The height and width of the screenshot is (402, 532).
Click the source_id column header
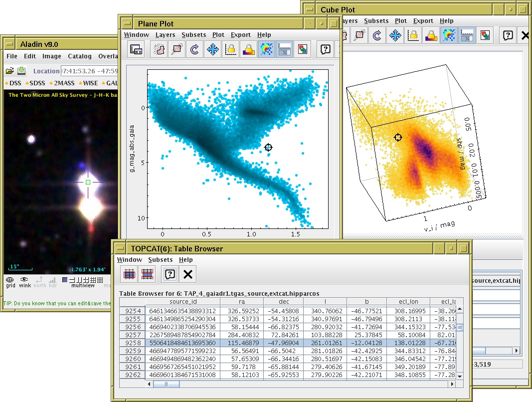coord(183,301)
